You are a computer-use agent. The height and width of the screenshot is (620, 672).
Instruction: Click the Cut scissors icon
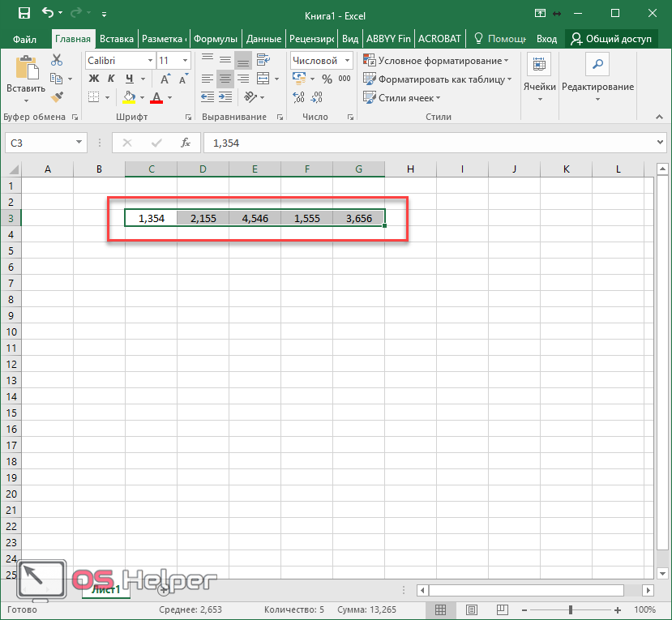point(56,60)
